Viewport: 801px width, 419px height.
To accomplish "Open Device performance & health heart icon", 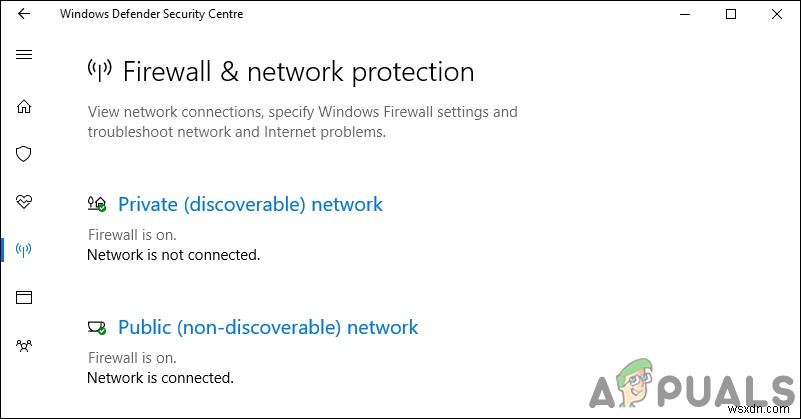I will [24, 201].
